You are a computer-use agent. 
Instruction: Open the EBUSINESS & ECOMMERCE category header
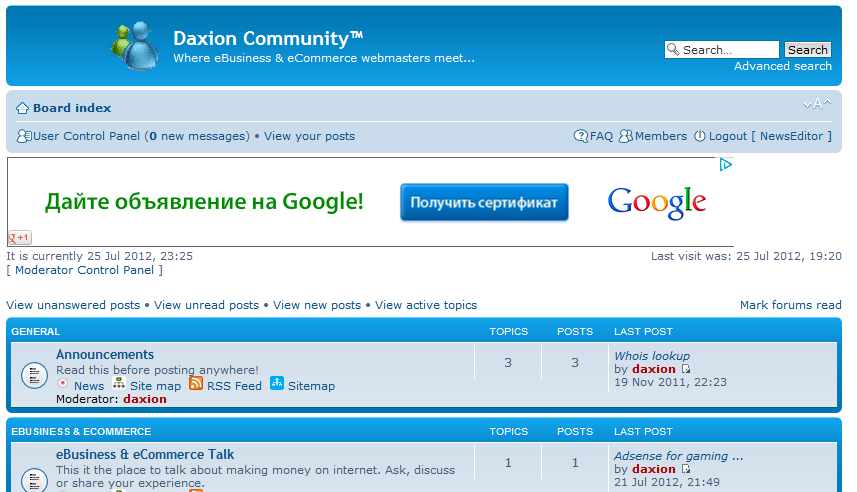pos(81,432)
